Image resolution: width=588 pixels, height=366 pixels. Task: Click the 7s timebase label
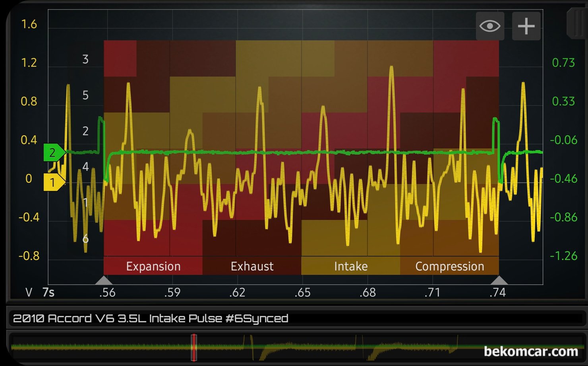pyautogui.click(x=48, y=292)
